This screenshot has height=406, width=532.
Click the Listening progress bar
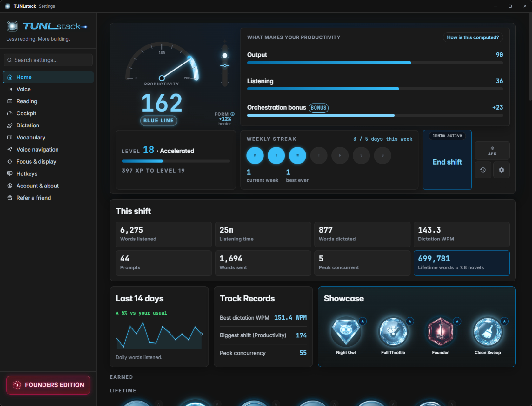coord(375,89)
